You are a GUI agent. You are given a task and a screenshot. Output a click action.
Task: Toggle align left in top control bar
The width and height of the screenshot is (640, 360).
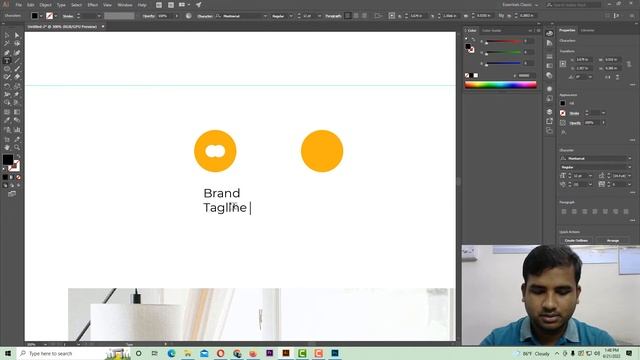tap(348, 16)
